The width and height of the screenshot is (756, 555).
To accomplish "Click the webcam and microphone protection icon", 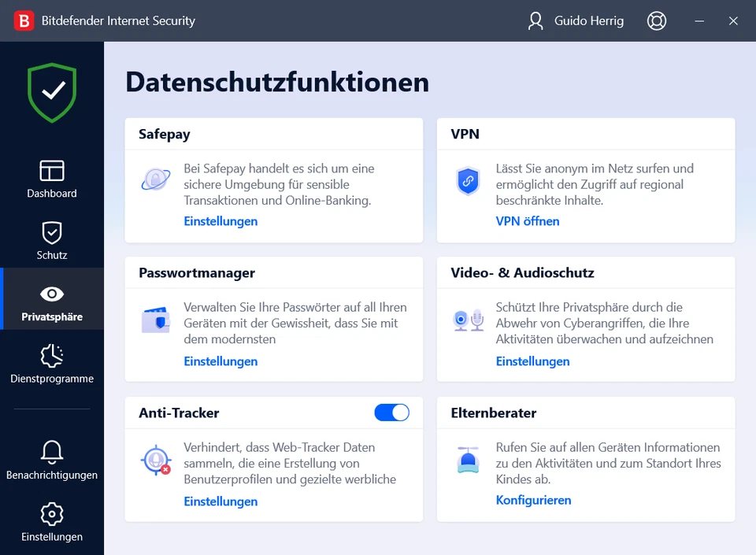I will [468, 320].
